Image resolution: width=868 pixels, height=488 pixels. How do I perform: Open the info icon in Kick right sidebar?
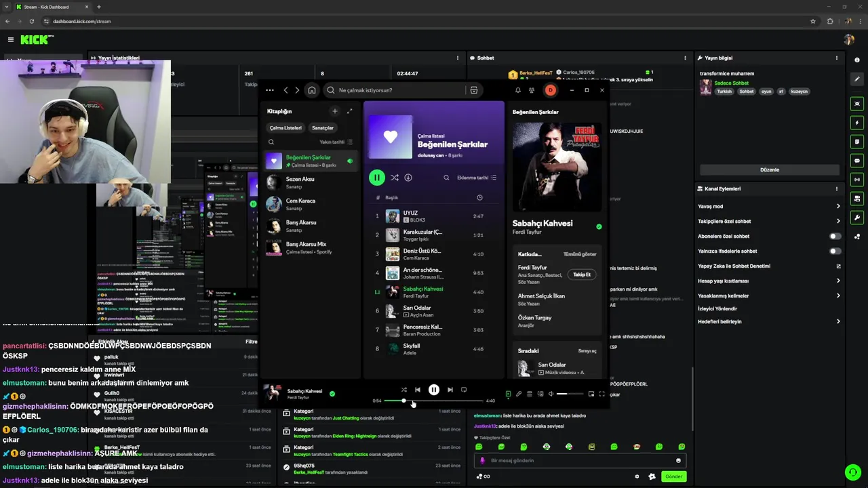tap(857, 60)
